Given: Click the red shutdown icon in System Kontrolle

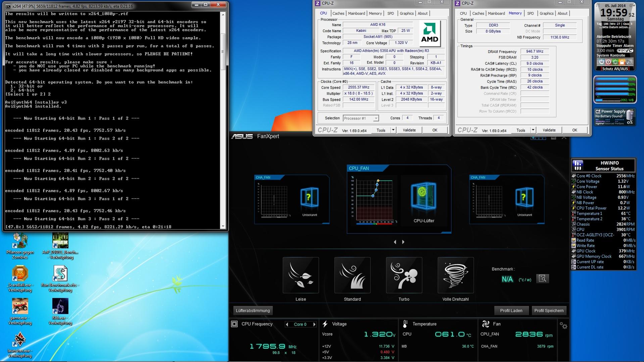Looking at the screenshot, I should click(x=608, y=62).
